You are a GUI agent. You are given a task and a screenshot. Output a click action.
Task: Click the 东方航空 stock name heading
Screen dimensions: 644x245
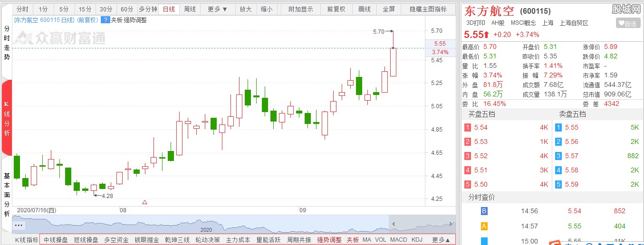click(x=489, y=10)
